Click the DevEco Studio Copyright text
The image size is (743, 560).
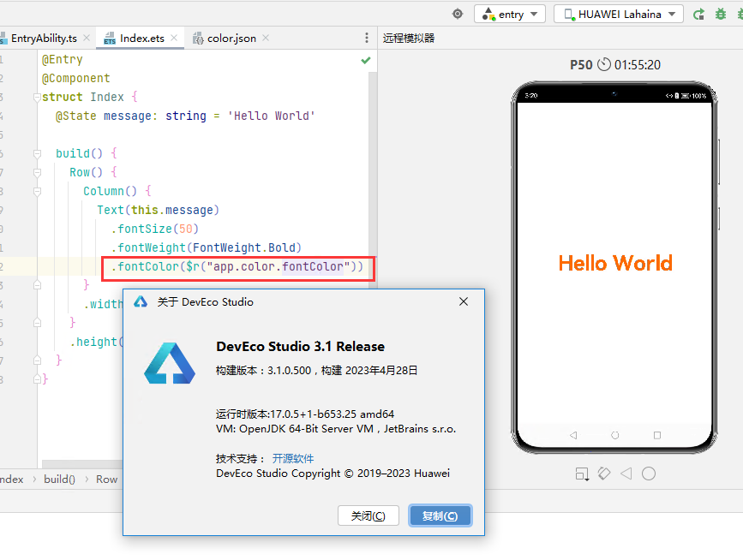(x=333, y=474)
